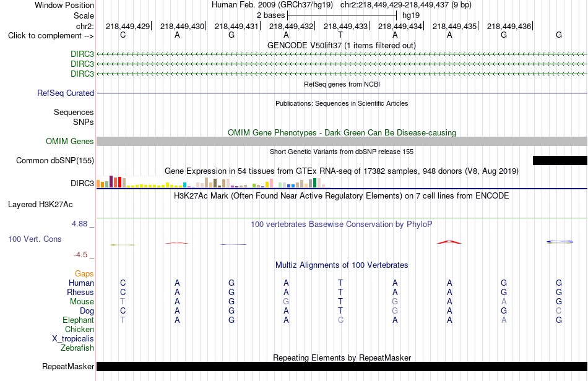Open the 'RefSeq genes from NCBI' track title
This screenshot has width=588, height=381.
pos(342,84)
